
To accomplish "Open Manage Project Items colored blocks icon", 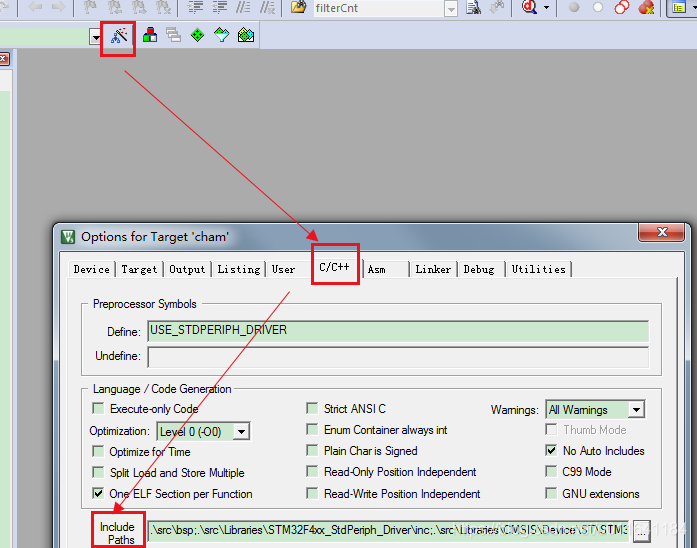I will click(x=150, y=35).
